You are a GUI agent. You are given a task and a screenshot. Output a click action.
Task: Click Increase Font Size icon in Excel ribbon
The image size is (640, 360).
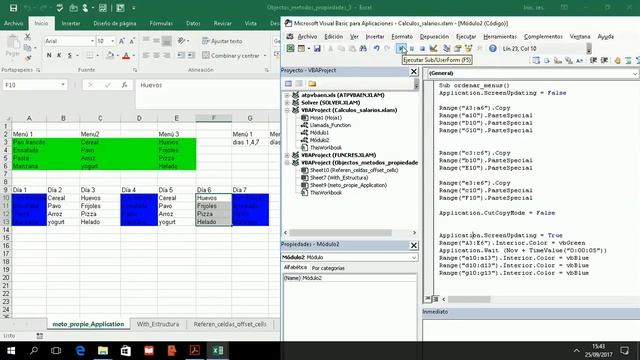click(x=122, y=41)
